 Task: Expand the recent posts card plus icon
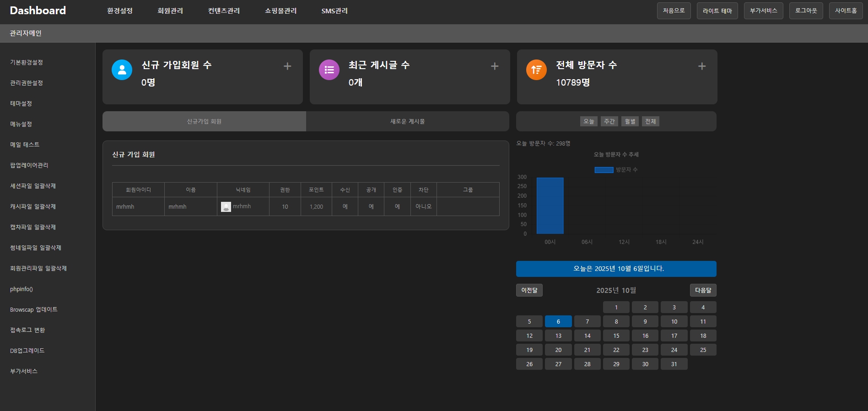point(495,66)
